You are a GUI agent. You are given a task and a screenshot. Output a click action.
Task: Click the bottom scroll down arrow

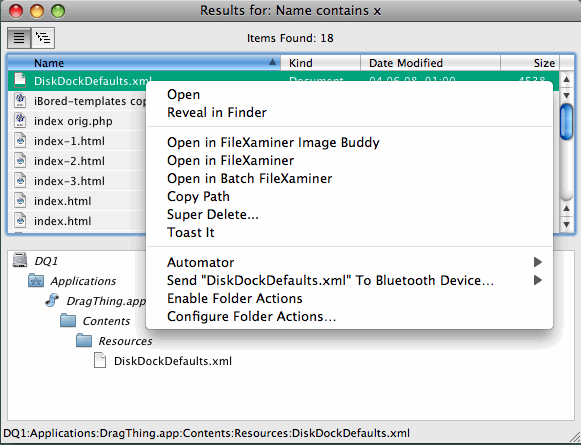pyautogui.click(x=566, y=225)
